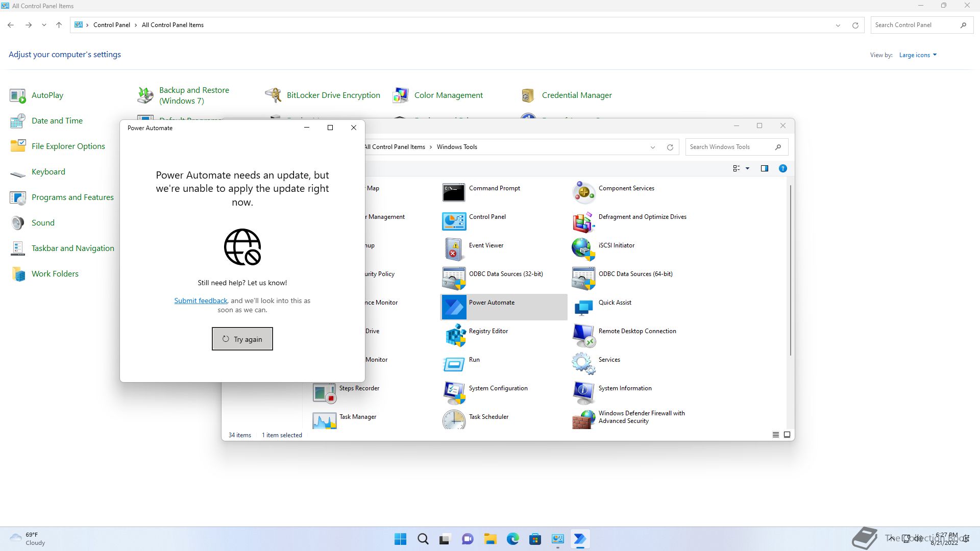Open Windows Start button on taskbar
Viewport: 980px width, 551px height.
[401, 539]
